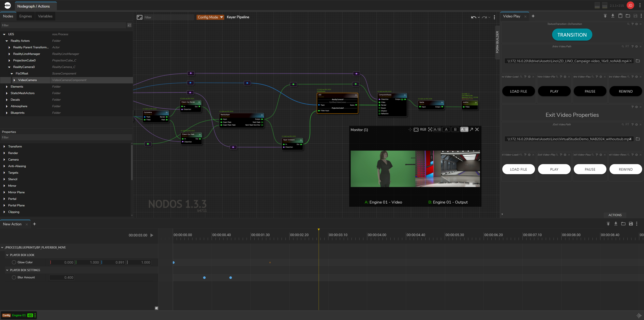Click the Exit Video REWIND button
The width and height of the screenshot is (644, 320).
626,169
